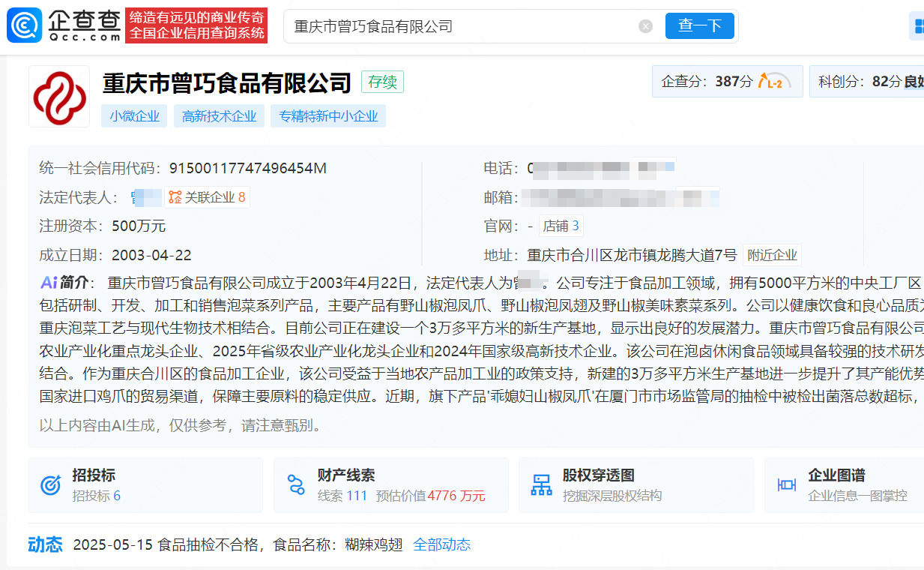This screenshot has height=570, width=924.
Task: Open the 企业图谱 card
Action: [x=844, y=485]
